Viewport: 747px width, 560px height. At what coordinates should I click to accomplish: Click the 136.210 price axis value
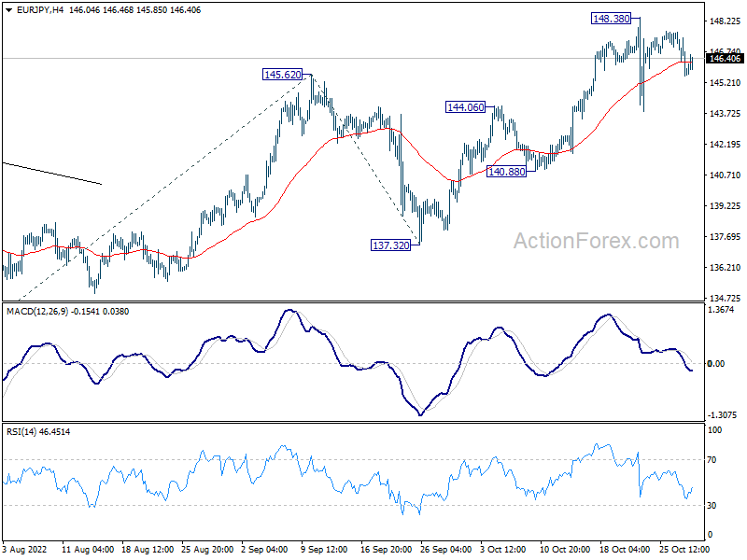pos(726,268)
